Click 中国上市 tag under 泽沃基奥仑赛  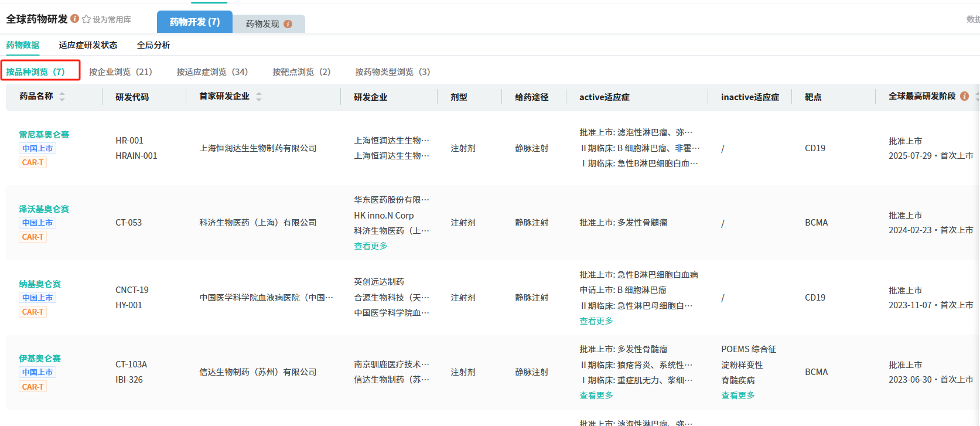point(37,223)
